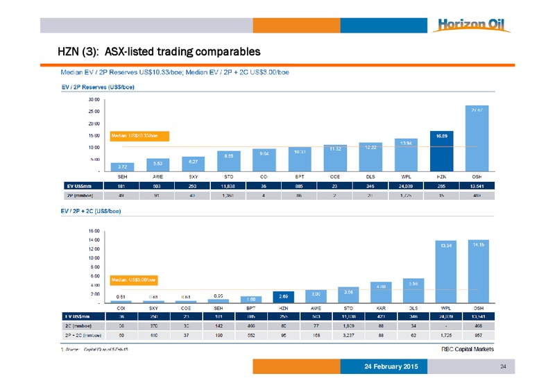Click the 6.27 value on SXY bar
This screenshot has height=392, width=555.
[x=194, y=162]
